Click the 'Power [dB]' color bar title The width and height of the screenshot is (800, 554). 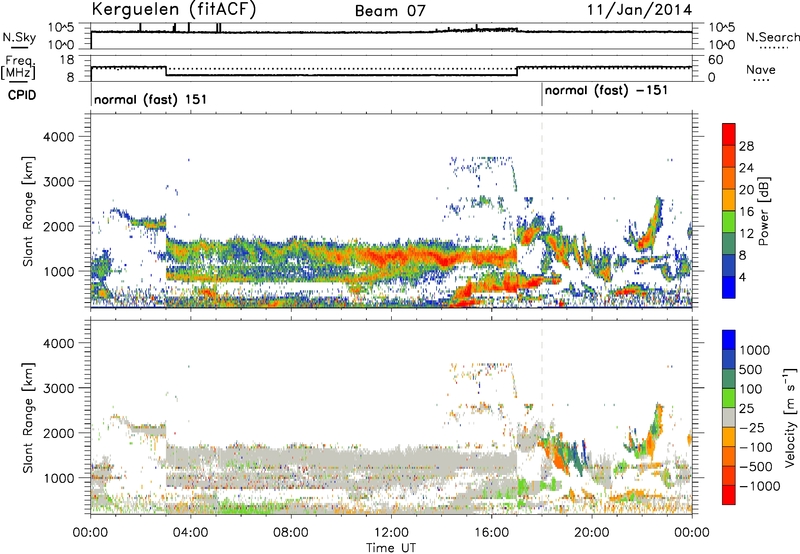point(763,211)
